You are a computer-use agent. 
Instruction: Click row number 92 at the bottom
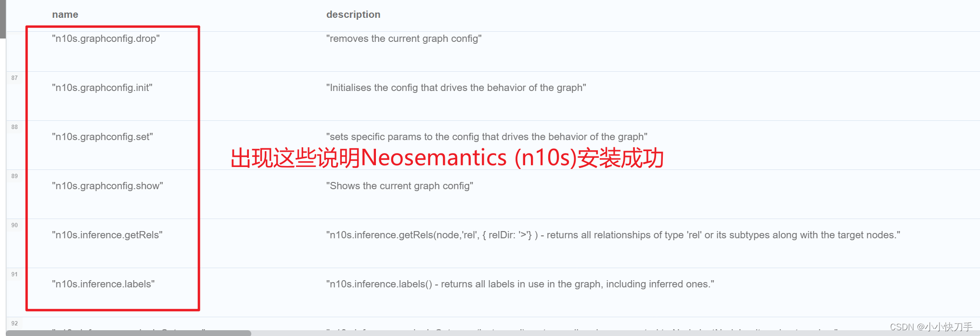[x=14, y=323]
